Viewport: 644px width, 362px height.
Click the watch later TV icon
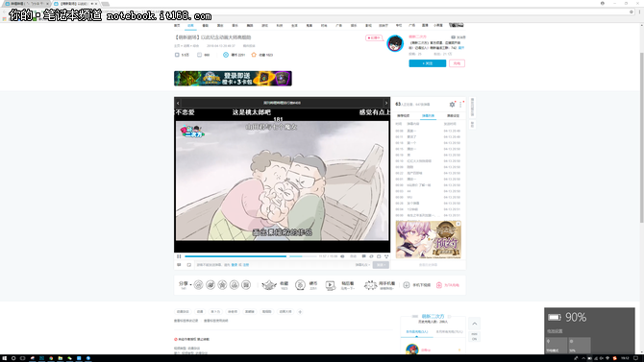tap(331, 285)
